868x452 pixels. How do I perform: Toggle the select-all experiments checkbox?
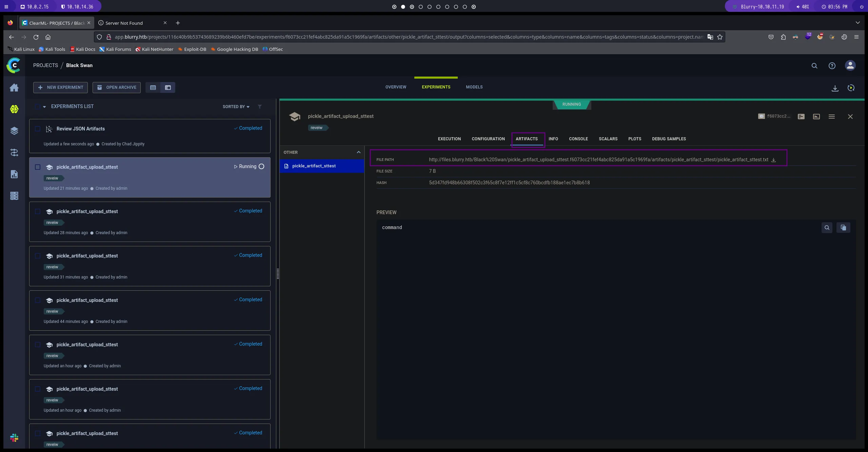click(x=38, y=106)
